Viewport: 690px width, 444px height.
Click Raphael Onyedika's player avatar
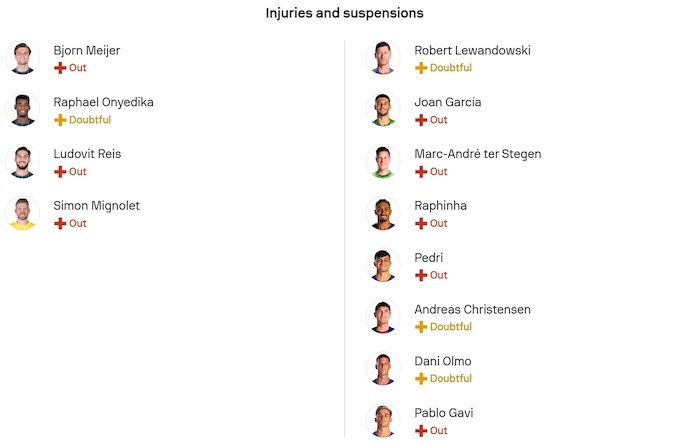tap(21, 110)
